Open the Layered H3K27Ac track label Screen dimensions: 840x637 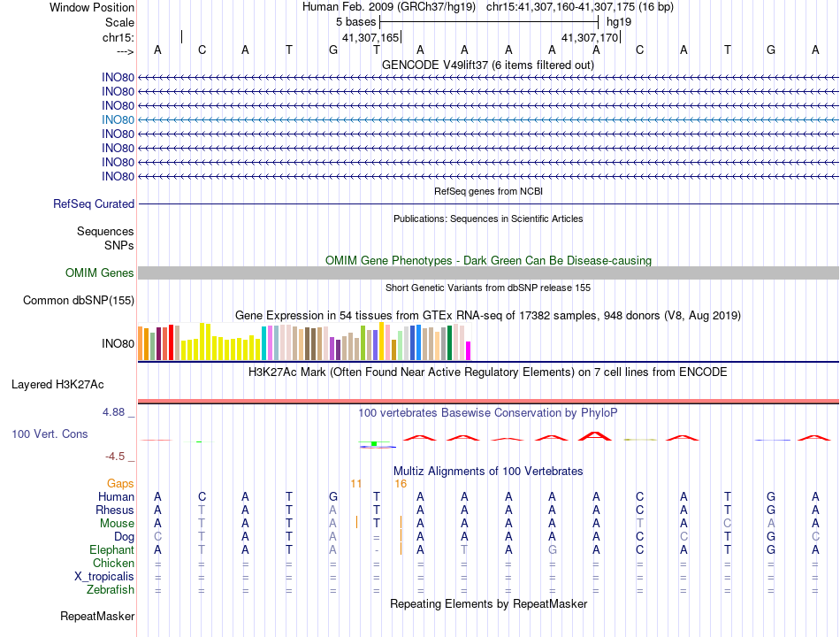(x=57, y=385)
